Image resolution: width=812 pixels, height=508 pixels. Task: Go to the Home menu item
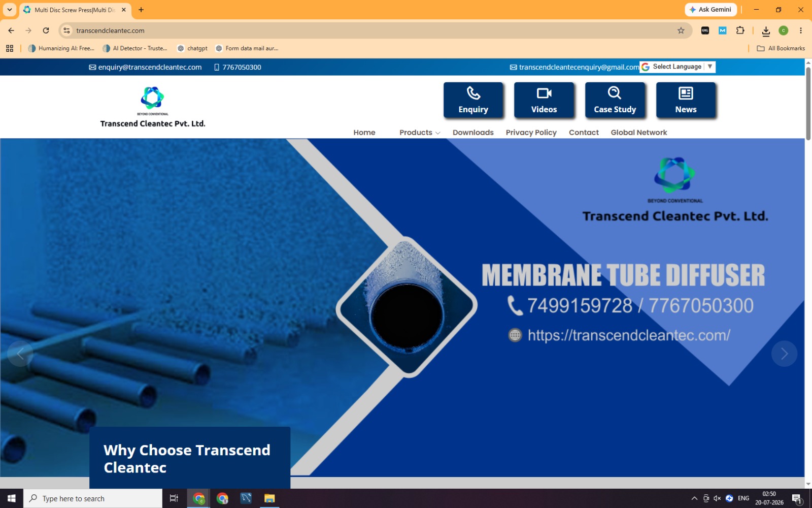[364, 133]
